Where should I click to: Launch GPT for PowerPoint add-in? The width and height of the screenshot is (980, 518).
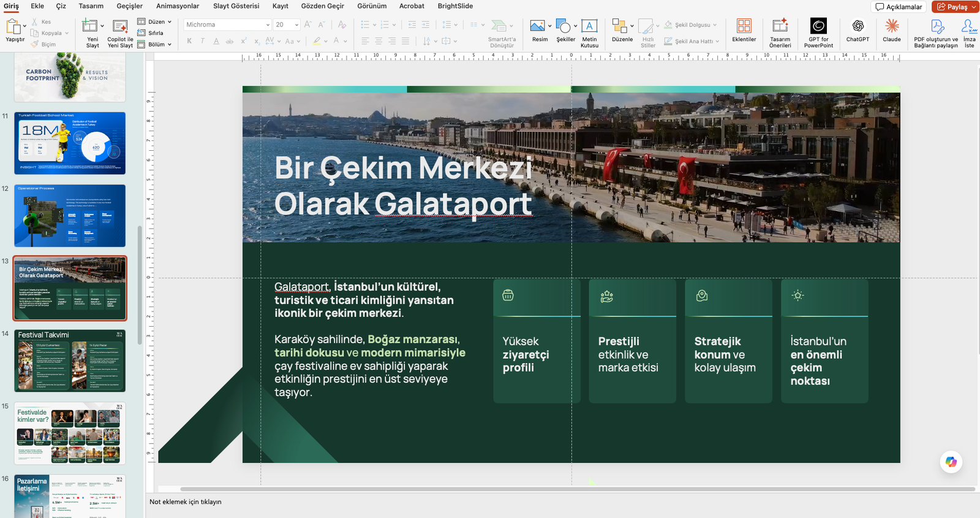tap(818, 26)
